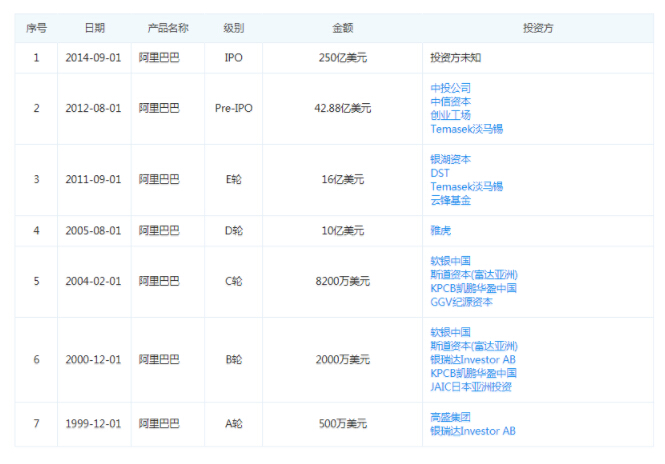
Task: Open KPCB凯鹏华盈中国 in the B轮 row
Action: pos(473,373)
